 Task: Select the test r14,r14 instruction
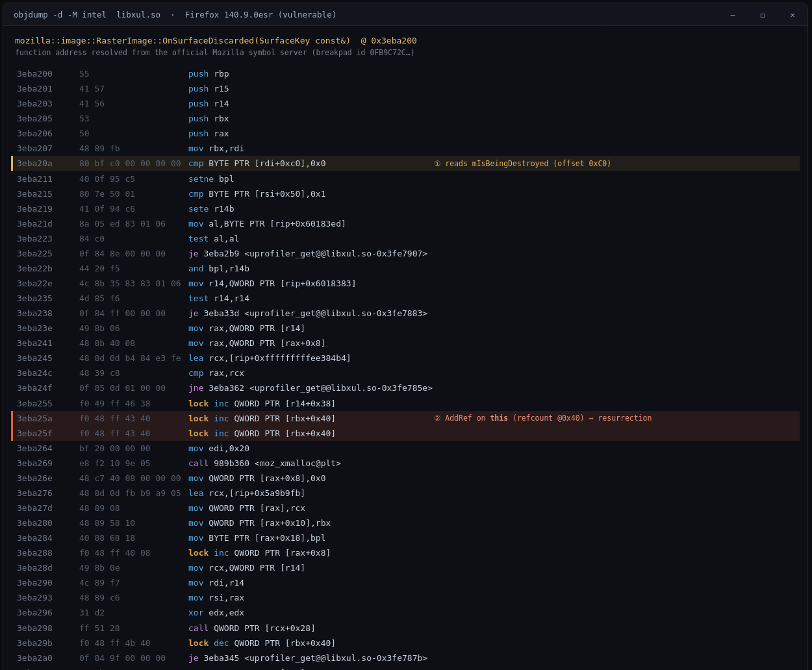(x=219, y=298)
